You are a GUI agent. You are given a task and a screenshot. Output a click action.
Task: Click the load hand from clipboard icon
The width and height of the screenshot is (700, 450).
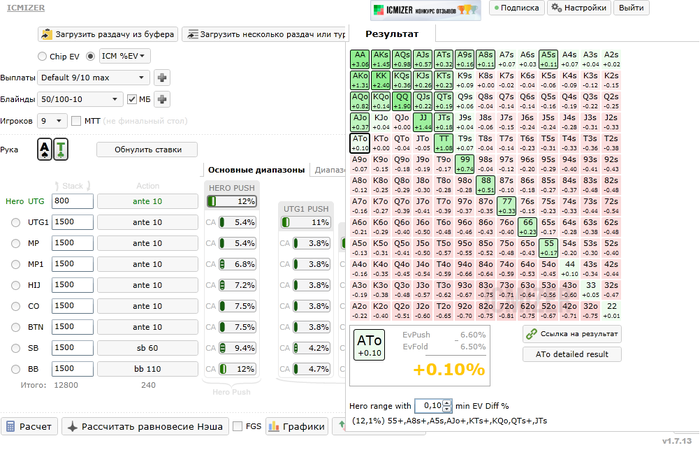tap(46, 34)
